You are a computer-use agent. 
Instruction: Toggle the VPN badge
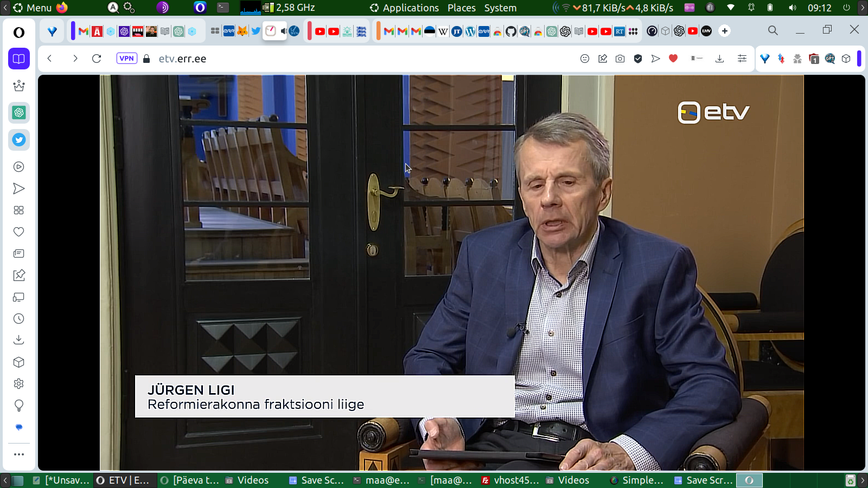coord(127,59)
